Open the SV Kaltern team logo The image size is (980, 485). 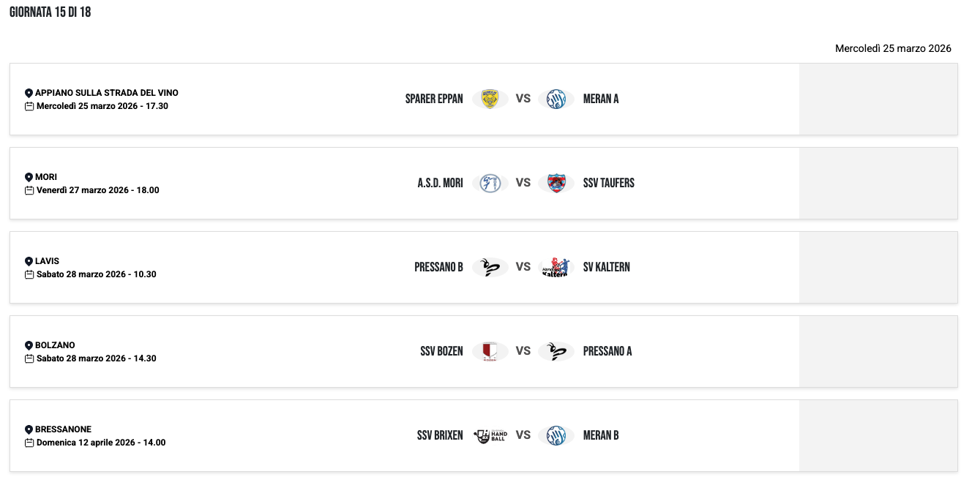click(x=556, y=267)
